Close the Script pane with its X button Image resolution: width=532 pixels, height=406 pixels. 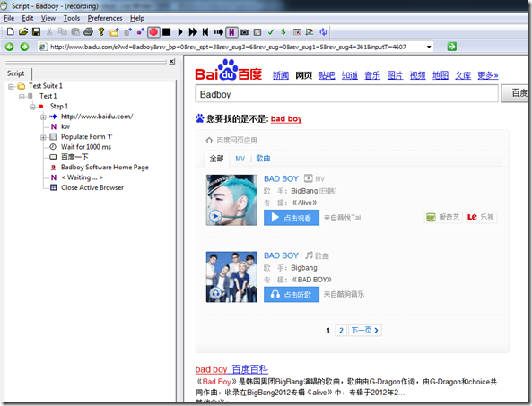(171, 61)
